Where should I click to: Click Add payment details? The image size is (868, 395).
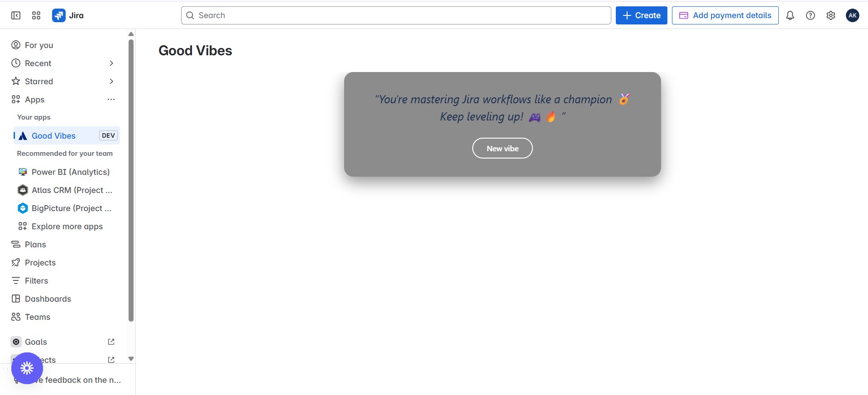(725, 15)
